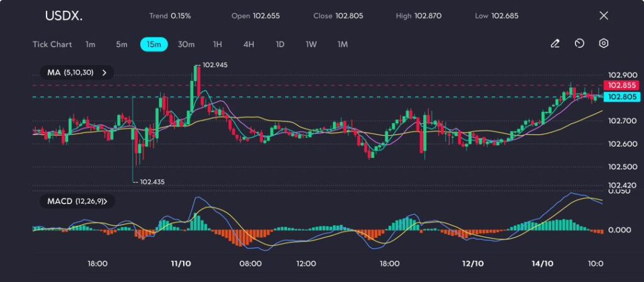Viewport: 644px width, 282px height.
Task: Switch to the Tick Chart view
Action: pyautogui.click(x=52, y=45)
